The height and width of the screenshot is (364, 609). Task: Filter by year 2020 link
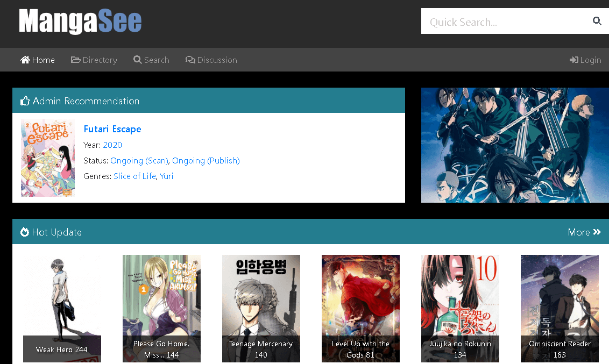[x=112, y=145]
